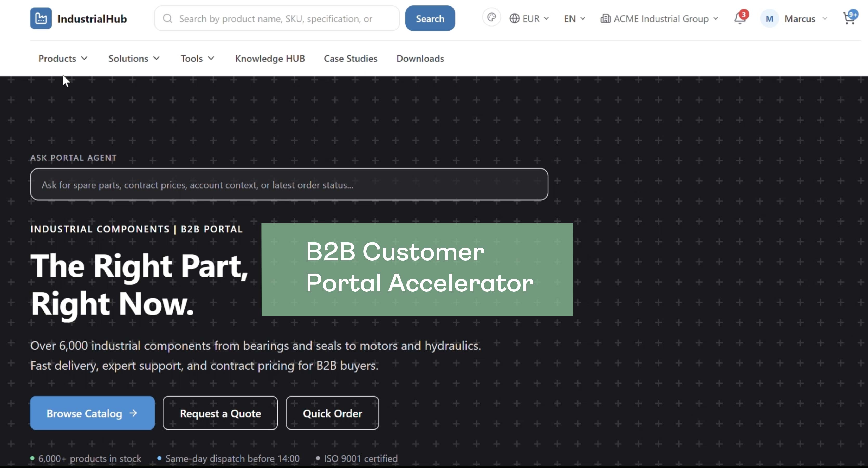Click the Browse Catalog button
Image resolution: width=868 pixels, height=468 pixels.
coord(92,413)
